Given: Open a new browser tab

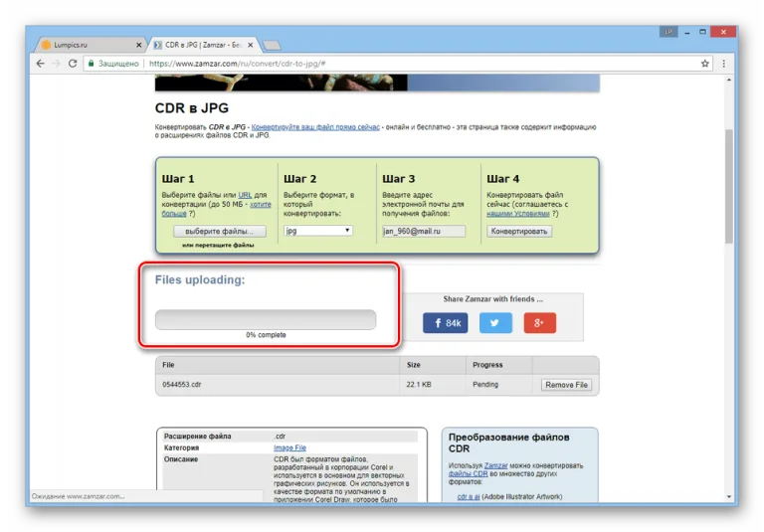Looking at the screenshot, I should pos(272,46).
